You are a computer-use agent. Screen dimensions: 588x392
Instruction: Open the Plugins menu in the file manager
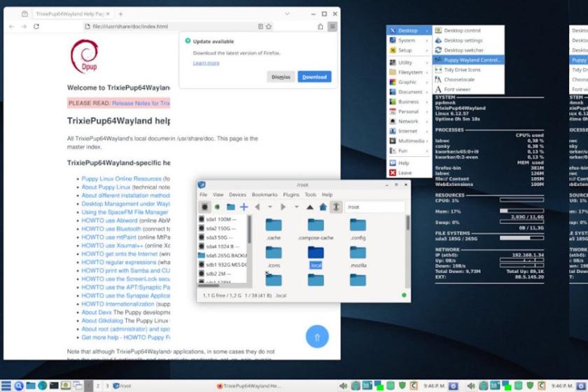coord(291,195)
